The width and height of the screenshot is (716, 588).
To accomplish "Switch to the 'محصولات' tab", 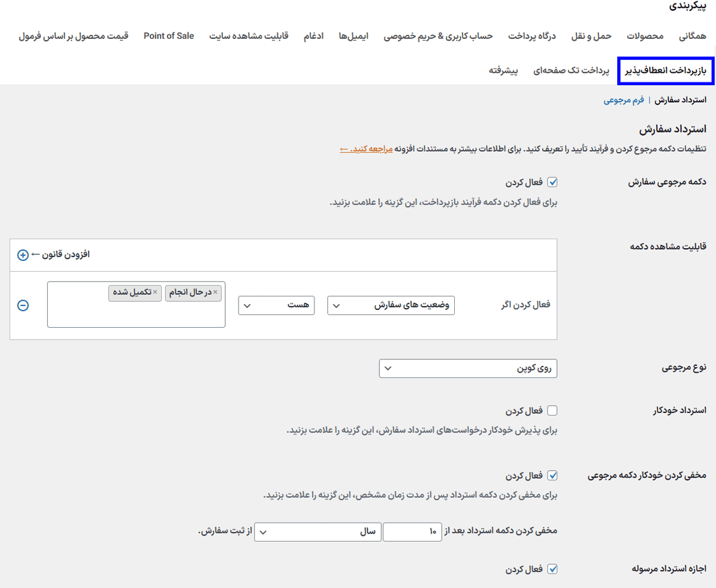I will coord(645,36).
